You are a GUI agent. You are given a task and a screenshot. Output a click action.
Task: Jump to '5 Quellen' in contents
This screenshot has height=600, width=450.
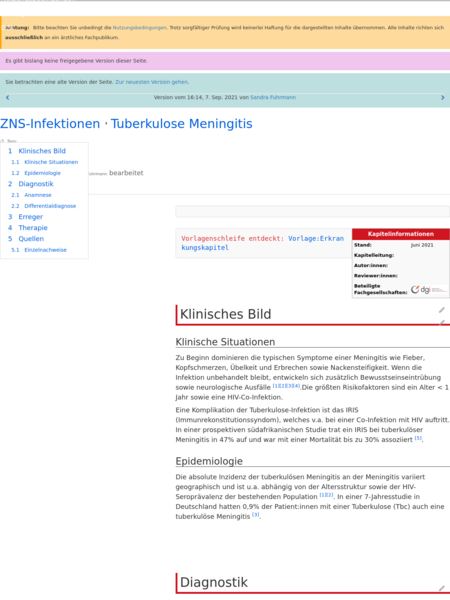click(x=26, y=239)
